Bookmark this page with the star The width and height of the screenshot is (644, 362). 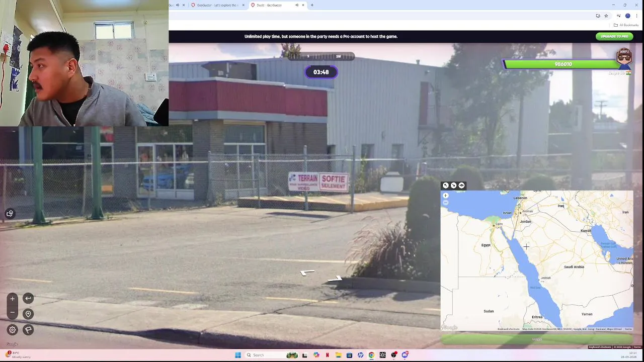click(x=606, y=16)
